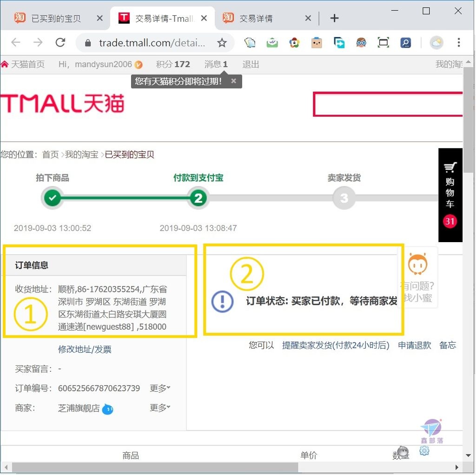Click the 找小蜜 assistant mascot icon

pos(418,264)
